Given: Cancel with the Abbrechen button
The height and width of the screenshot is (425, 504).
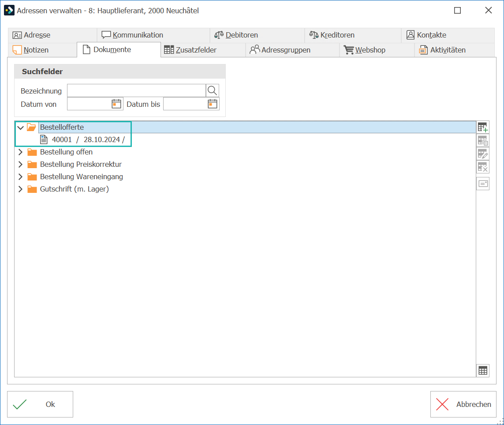Looking at the screenshot, I should [x=463, y=404].
